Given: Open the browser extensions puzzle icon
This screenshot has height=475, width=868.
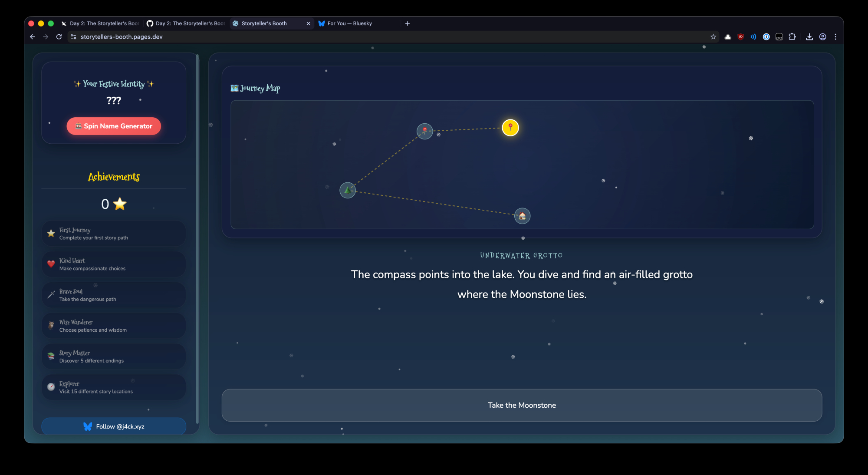Looking at the screenshot, I should coord(792,37).
